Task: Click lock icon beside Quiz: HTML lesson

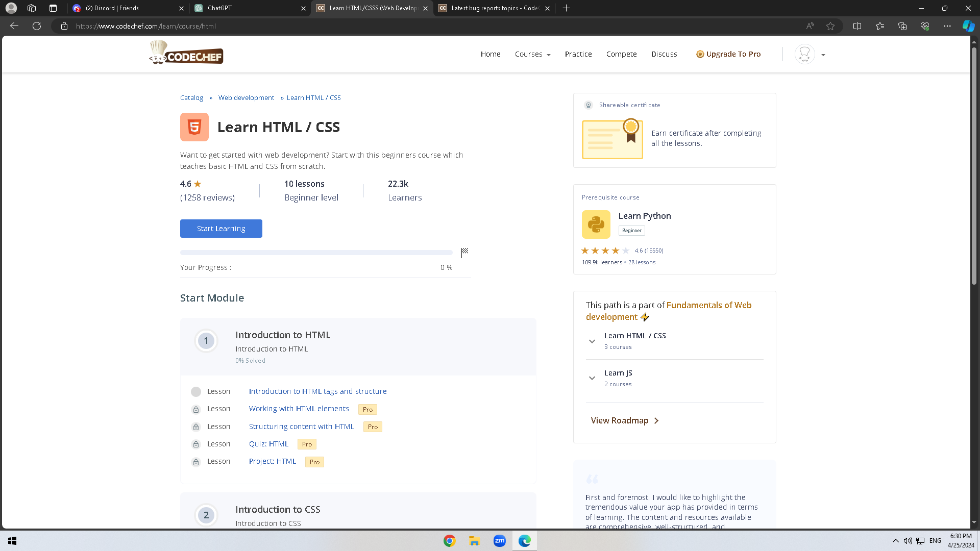Action: pos(195,444)
